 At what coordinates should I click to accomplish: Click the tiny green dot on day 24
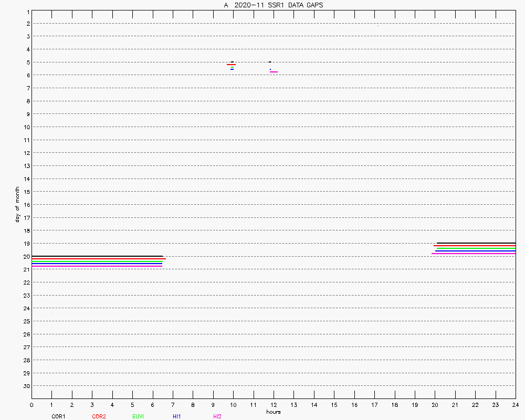tap(51, 313)
